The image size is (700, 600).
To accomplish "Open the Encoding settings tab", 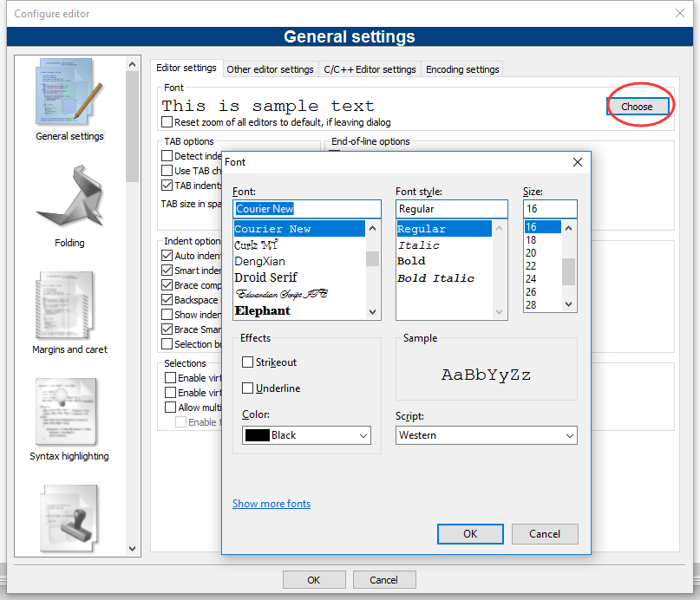I will coord(462,69).
